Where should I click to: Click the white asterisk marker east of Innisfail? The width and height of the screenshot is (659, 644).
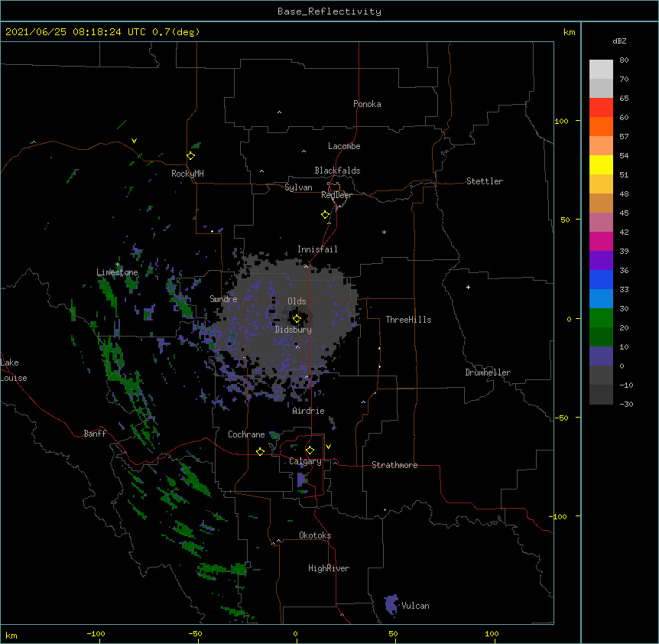pos(384,232)
